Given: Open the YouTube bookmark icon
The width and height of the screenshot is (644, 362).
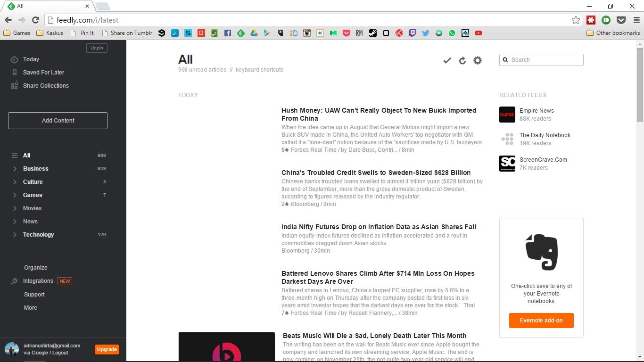Looking at the screenshot, I should pyautogui.click(x=479, y=33).
